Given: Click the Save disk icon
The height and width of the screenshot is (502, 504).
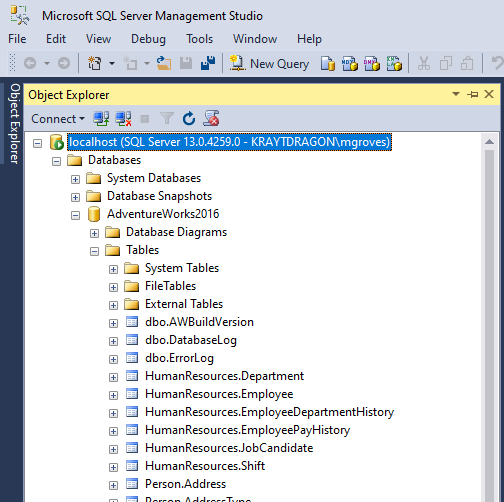Looking at the screenshot, I should (x=186, y=63).
